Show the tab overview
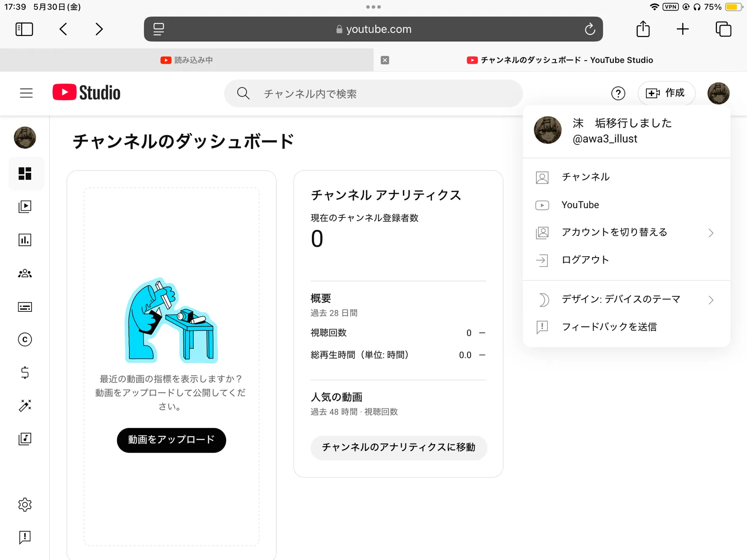The height and width of the screenshot is (560, 747). [x=723, y=29]
